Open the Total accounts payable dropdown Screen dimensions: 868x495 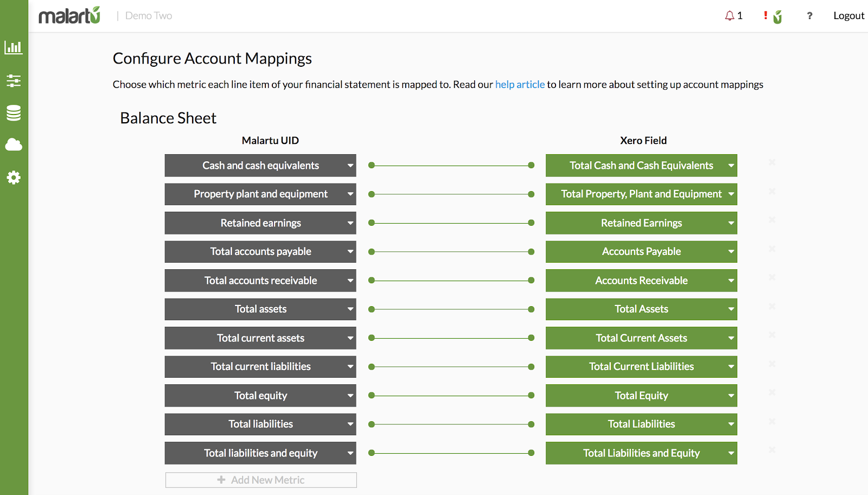260,252
